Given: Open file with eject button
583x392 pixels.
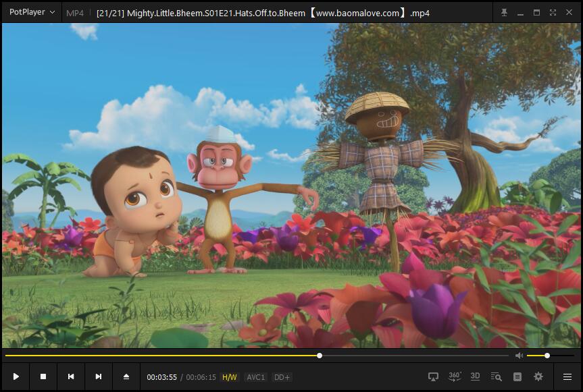Looking at the screenshot, I should point(126,376).
